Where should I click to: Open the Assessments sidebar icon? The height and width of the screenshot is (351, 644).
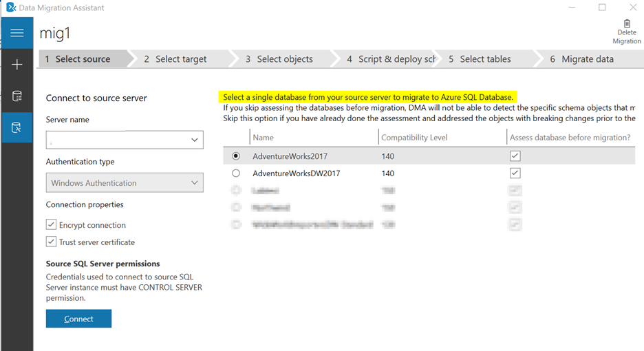pyautogui.click(x=17, y=96)
